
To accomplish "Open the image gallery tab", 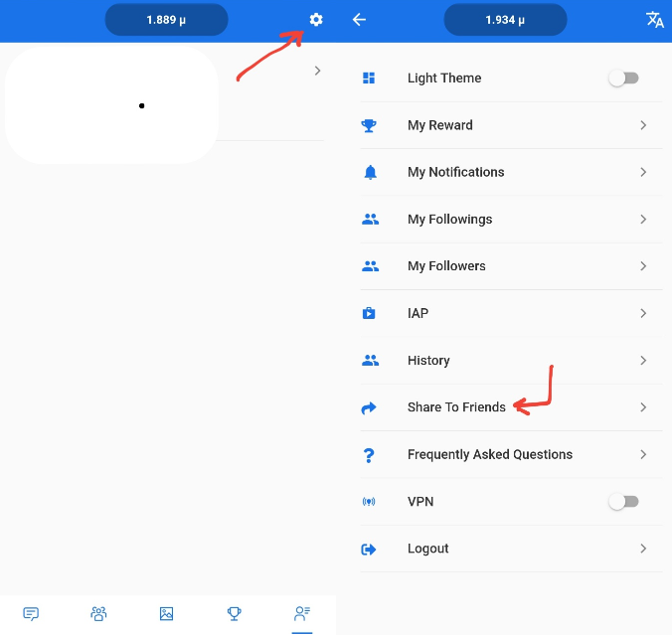I will pos(166,614).
